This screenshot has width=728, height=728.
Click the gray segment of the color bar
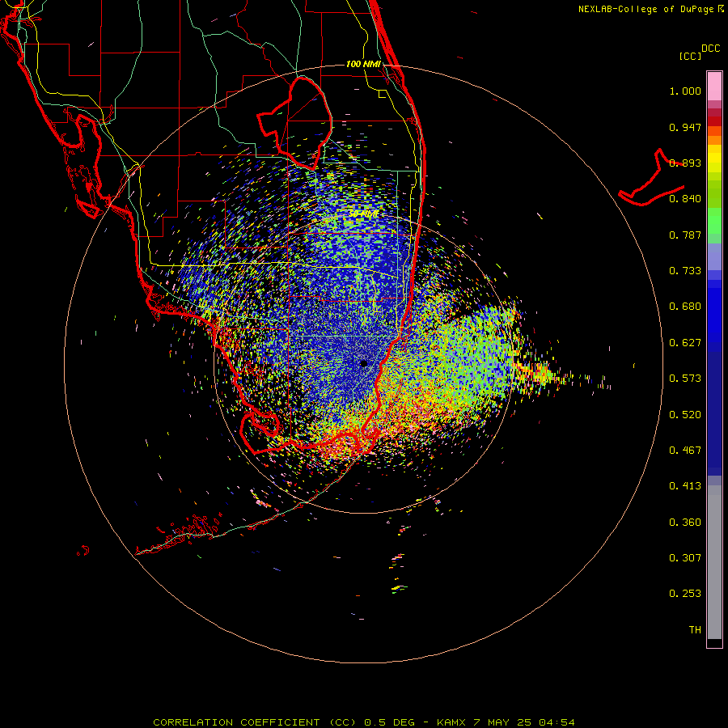point(714,562)
